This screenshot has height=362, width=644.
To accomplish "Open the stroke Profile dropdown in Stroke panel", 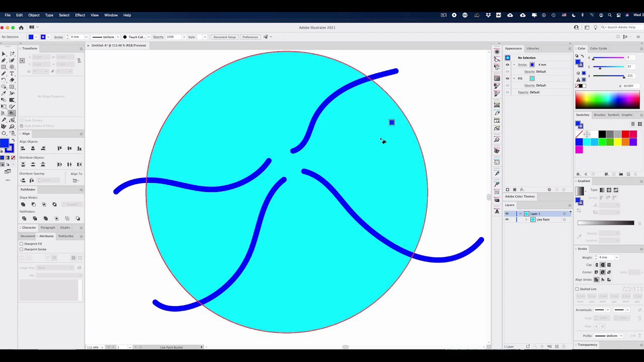I will pyautogui.click(x=621, y=336).
